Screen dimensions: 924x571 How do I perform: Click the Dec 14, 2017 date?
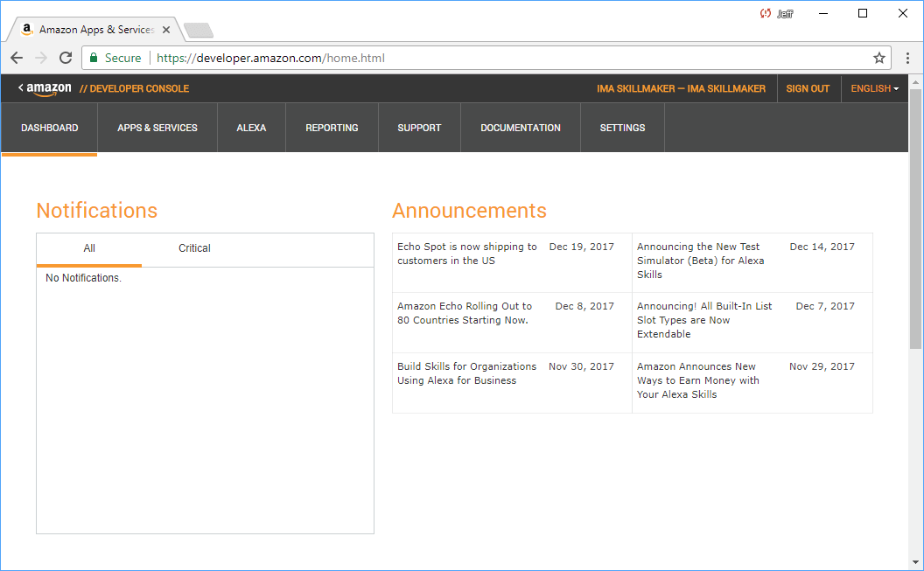click(822, 247)
